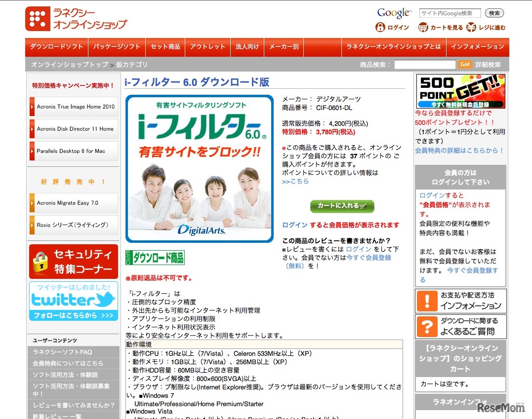This screenshot has width=532, height=419.
Task: Click the i-フィルター 6.0 product image
Action: 200,169
